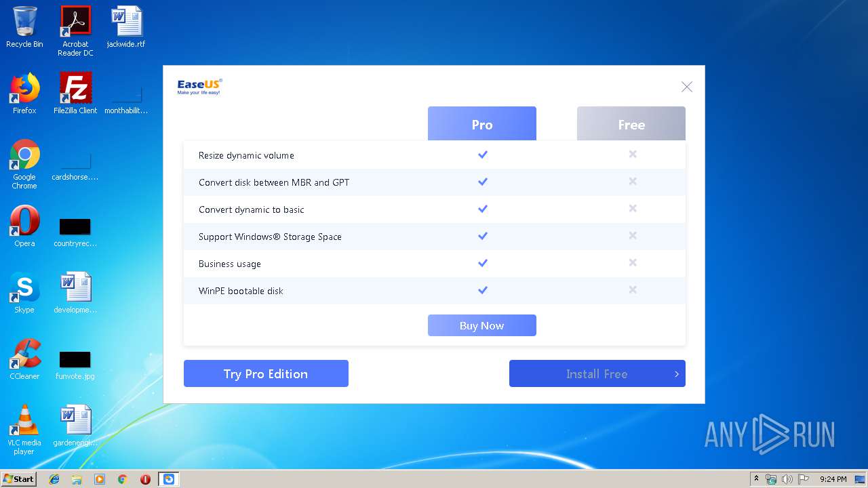Open Chrome from the taskbar
The image size is (868, 488).
pos(122,479)
